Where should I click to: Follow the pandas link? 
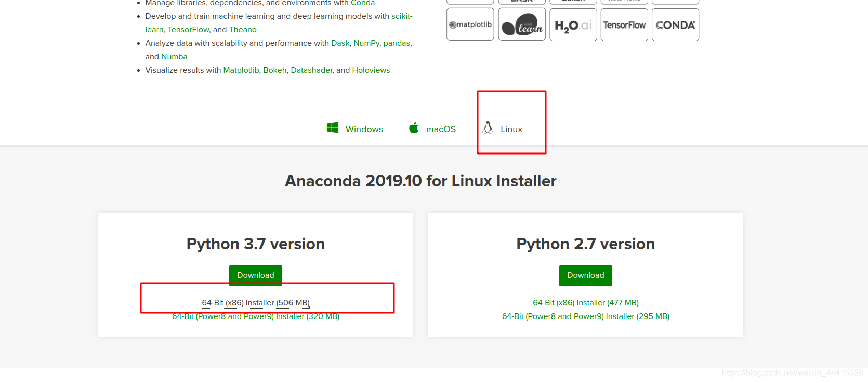pyautogui.click(x=397, y=43)
